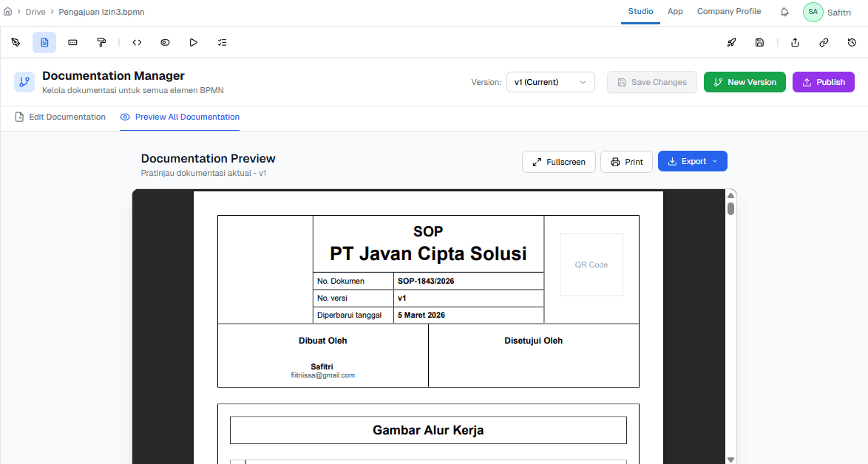Screen dimensions: 868x464
Task: Open the checklist/validation toolbar icon
Action: pos(222,42)
